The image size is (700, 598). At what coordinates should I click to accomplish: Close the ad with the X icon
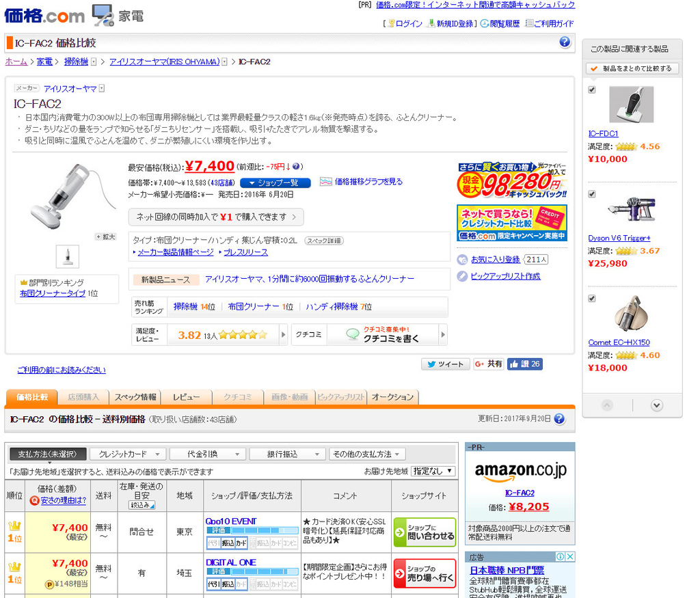[570, 556]
